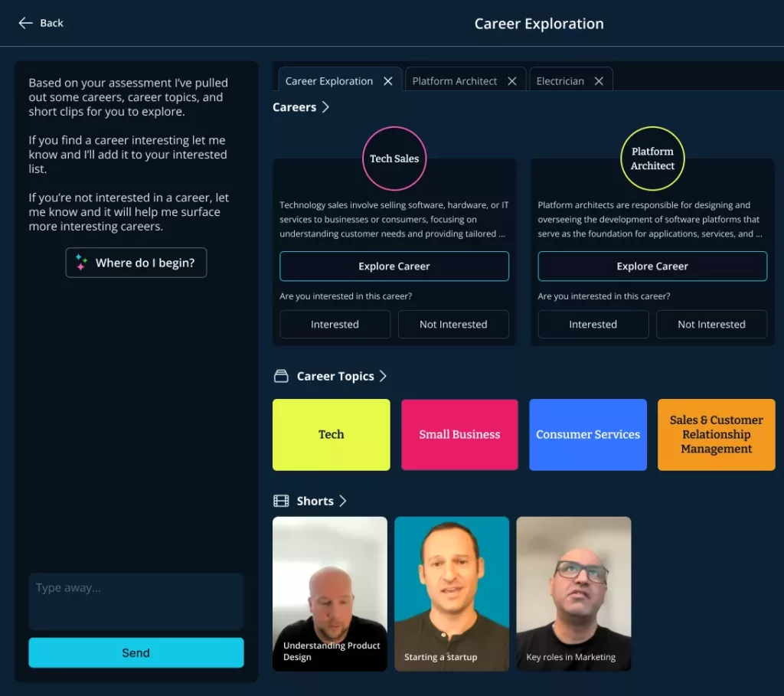Screen dimensions: 784x696
Task: Select the Platform Architect circle badge
Action: (x=652, y=158)
